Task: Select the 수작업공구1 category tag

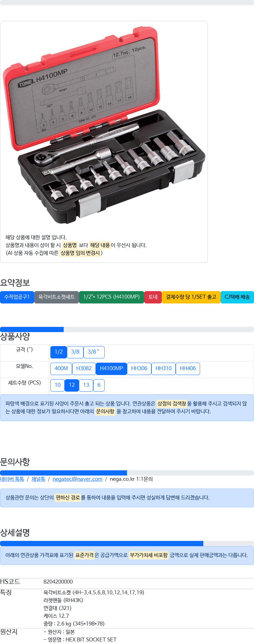Action: [x=17, y=297]
